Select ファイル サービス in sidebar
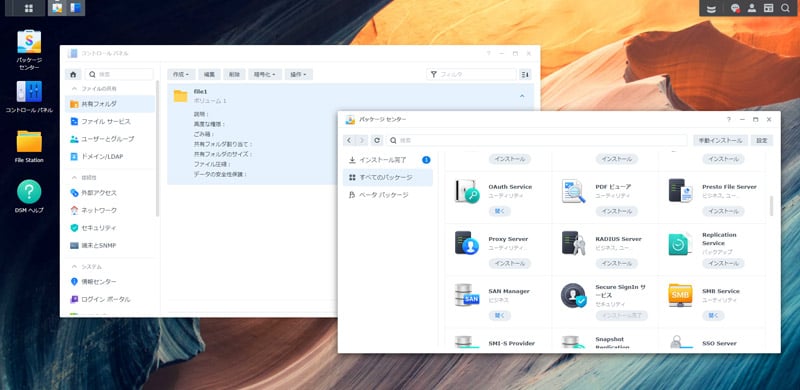The image size is (800, 390). (110, 121)
